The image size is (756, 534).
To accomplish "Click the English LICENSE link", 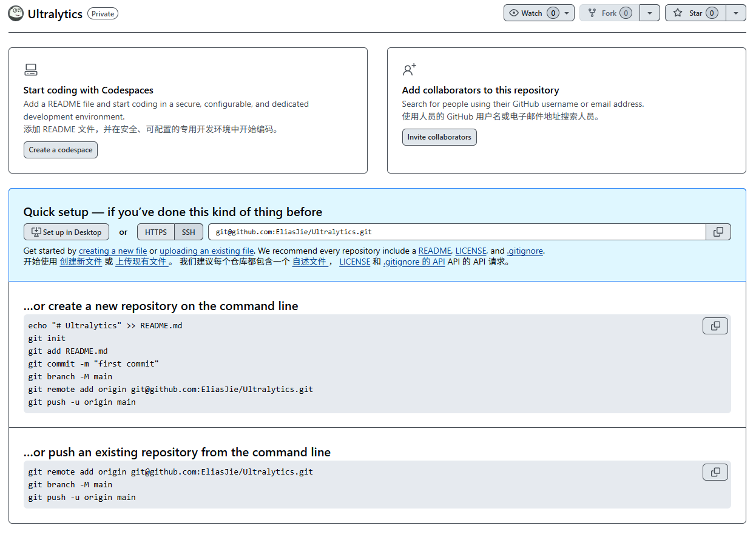I will click(471, 251).
